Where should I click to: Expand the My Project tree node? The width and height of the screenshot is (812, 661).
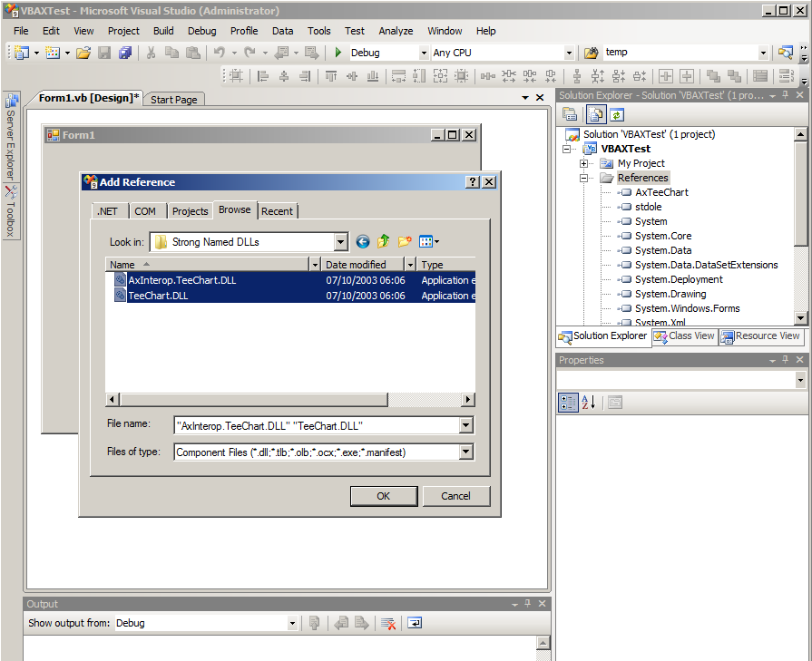(x=583, y=163)
